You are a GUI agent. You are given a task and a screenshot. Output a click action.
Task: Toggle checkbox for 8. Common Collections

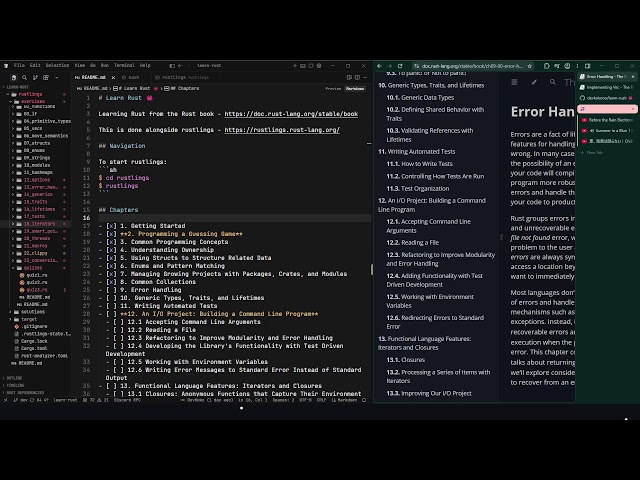tap(111, 282)
